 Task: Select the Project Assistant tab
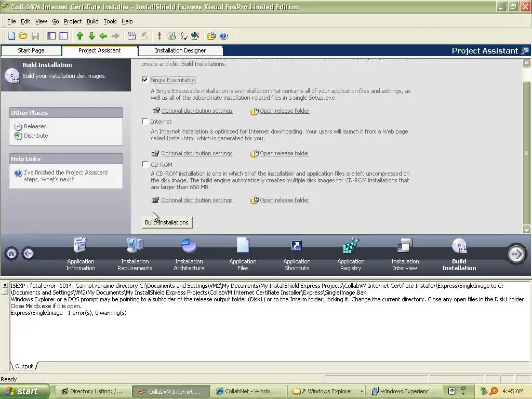point(100,50)
